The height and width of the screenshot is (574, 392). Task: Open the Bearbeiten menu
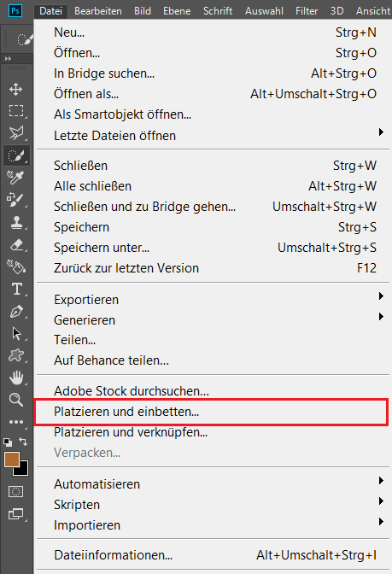(98, 11)
